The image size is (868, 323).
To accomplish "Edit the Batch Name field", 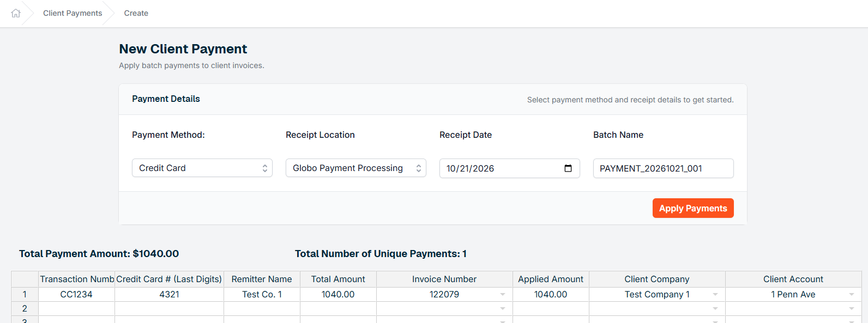I will (x=664, y=168).
